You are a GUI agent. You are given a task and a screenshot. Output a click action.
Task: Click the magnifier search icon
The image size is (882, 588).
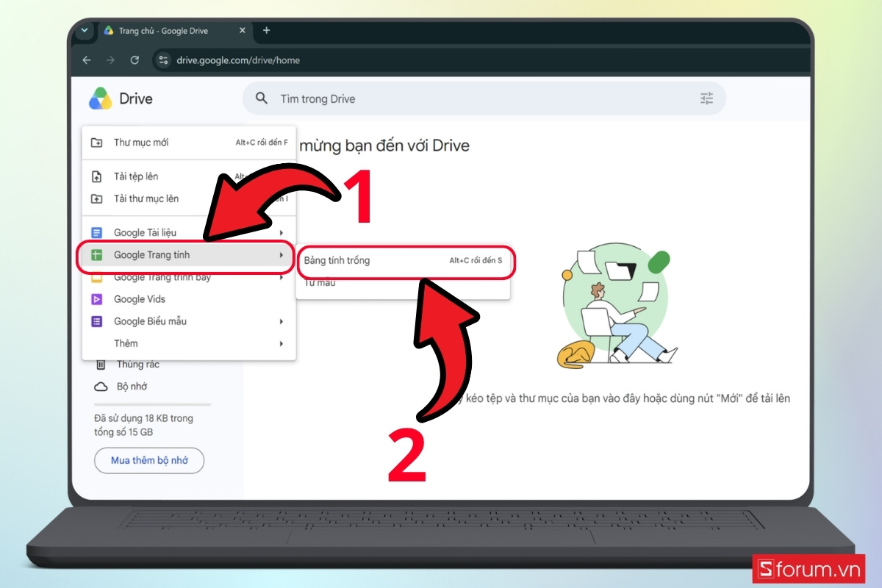click(x=261, y=98)
